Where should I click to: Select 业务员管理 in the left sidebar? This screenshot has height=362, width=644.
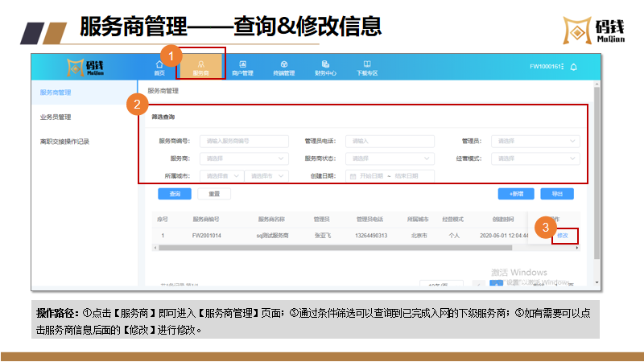click(x=56, y=117)
